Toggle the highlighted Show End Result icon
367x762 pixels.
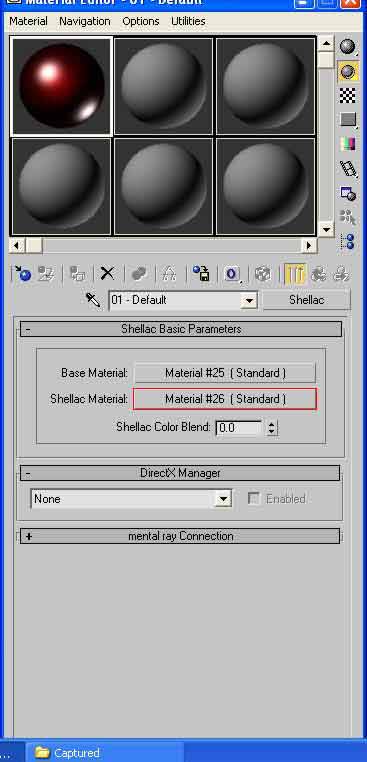coord(295,274)
